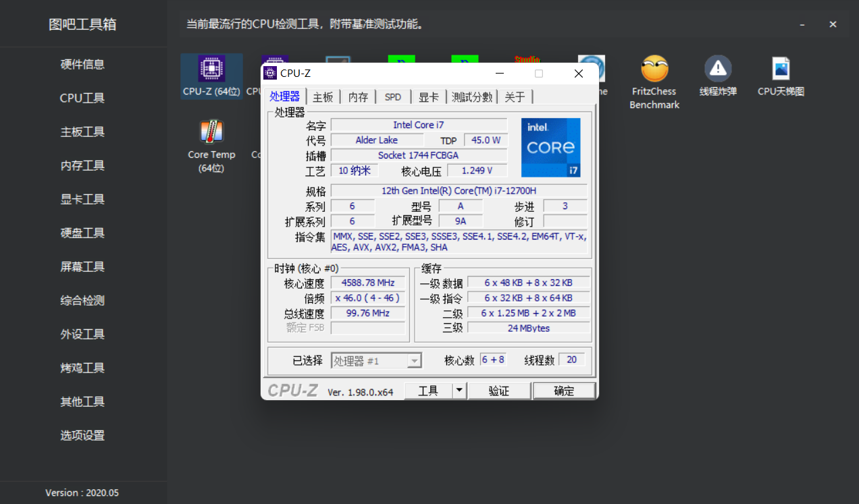Click the 步进 value 3
This screenshot has width=859, height=504.
(x=565, y=206)
